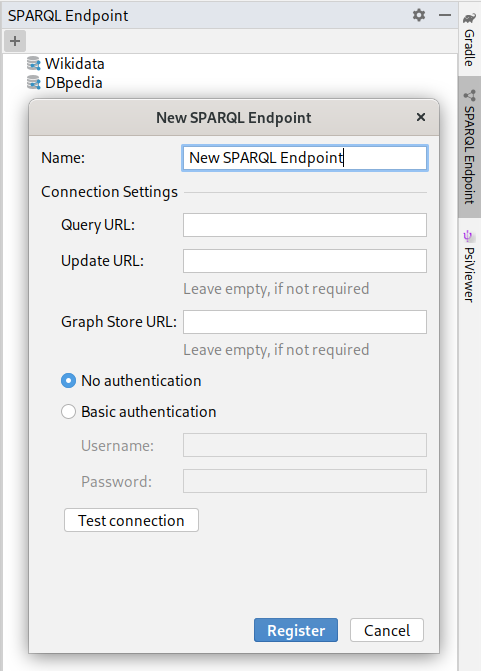Minimize the SPARQL Endpoint tool window
The image size is (481, 671).
(445, 15)
